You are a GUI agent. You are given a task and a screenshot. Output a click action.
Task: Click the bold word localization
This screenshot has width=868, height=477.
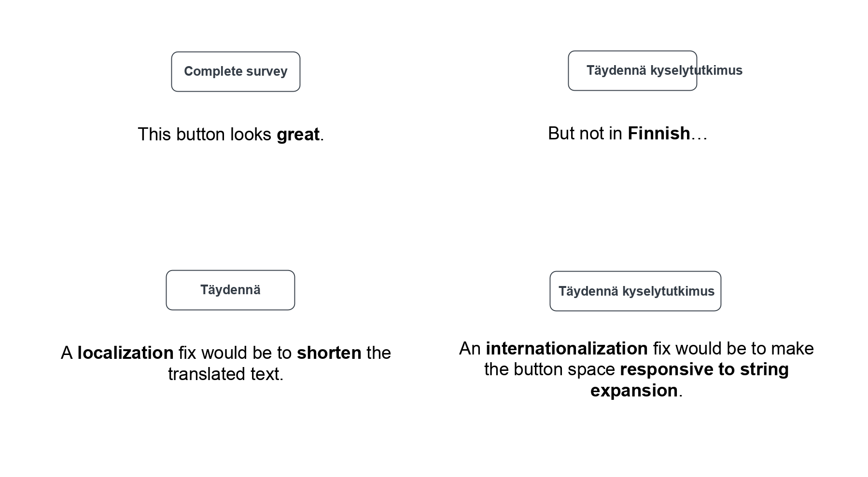(x=126, y=353)
